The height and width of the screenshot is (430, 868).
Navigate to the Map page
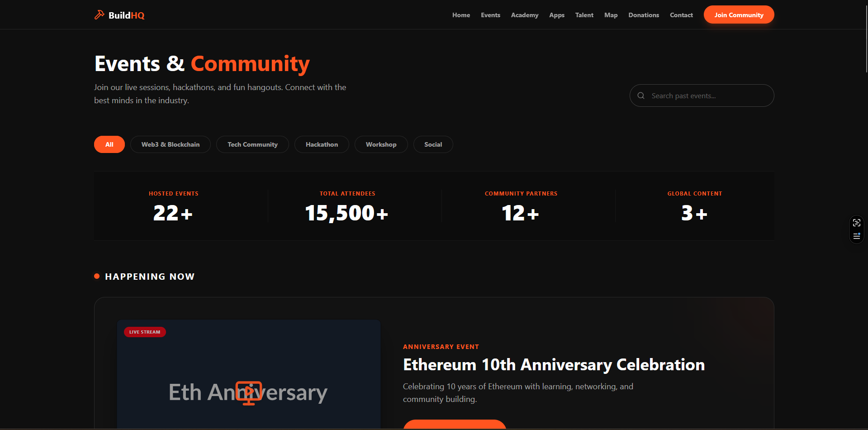(611, 15)
